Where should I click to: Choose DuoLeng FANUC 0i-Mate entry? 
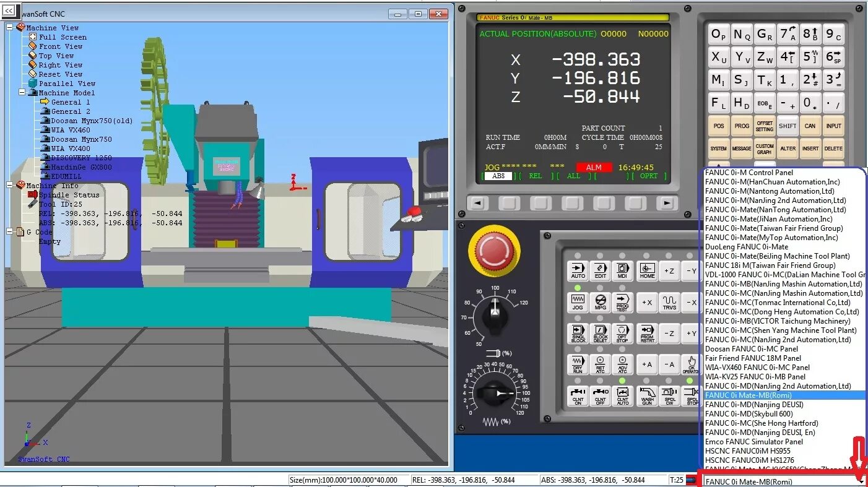[747, 247]
